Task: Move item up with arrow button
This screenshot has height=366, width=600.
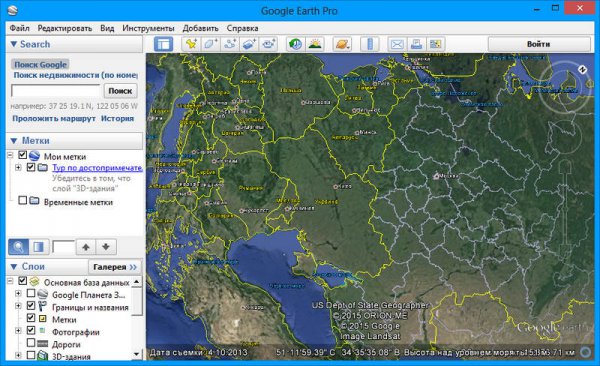Action: (x=86, y=247)
